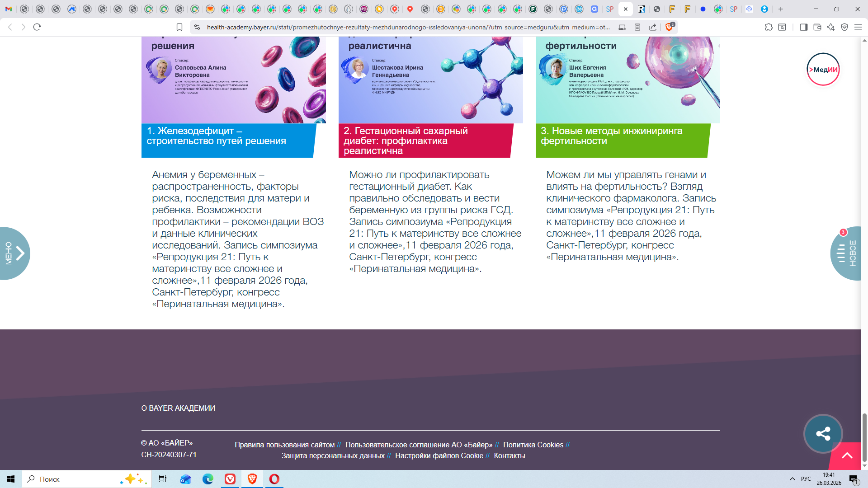This screenshot has height=488, width=868.
Task: Expand the НОВОЕ panel on the right
Action: pos(847,253)
